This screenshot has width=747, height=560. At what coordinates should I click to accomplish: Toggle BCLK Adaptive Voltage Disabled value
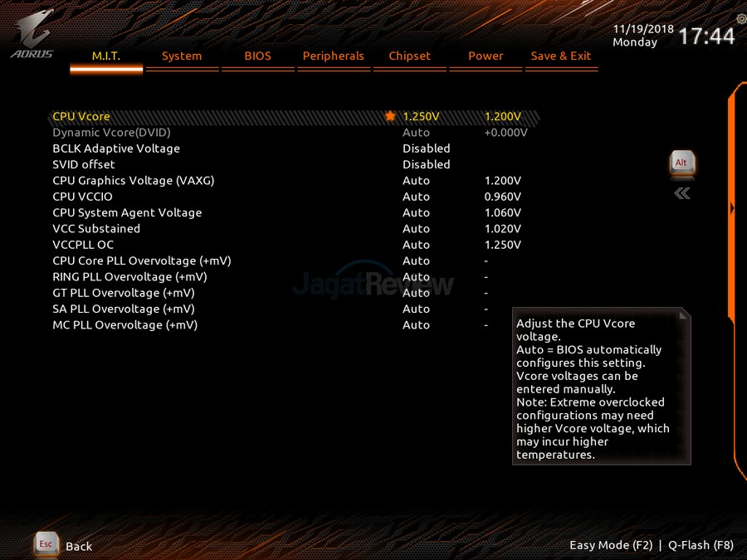[426, 149]
